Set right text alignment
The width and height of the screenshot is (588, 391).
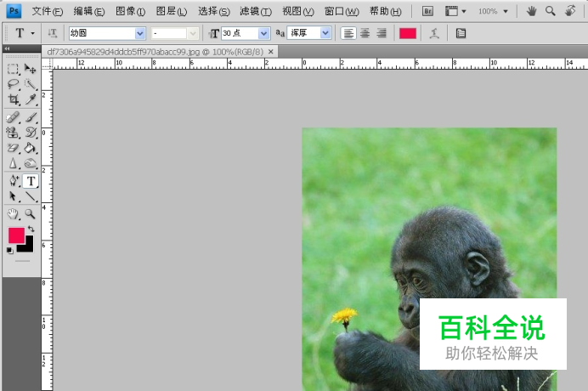[x=382, y=33]
